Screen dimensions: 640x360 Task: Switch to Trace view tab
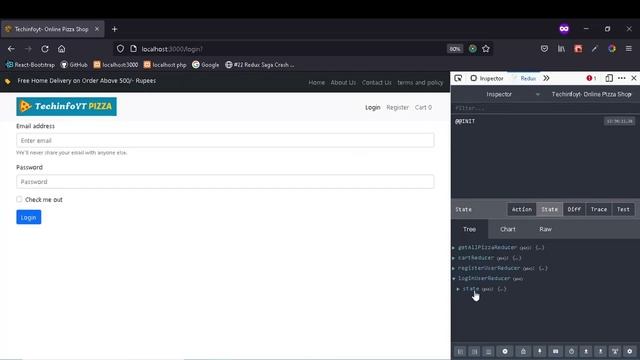point(599,209)
